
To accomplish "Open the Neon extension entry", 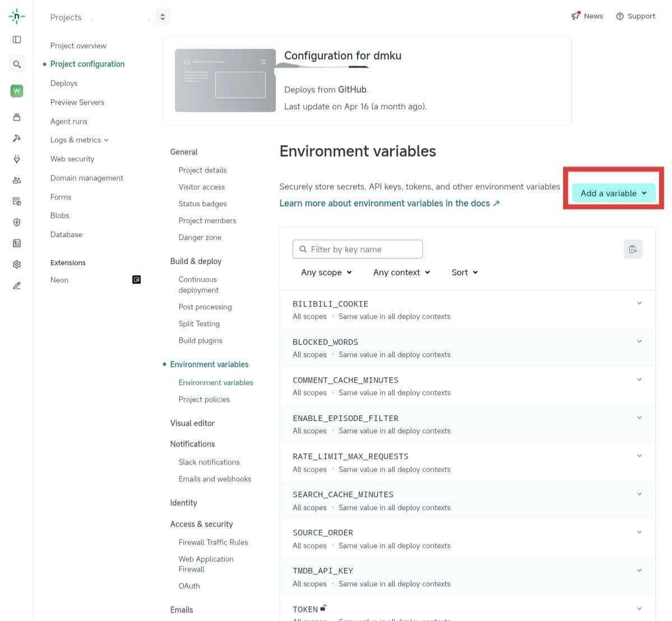I will point(59,280).
